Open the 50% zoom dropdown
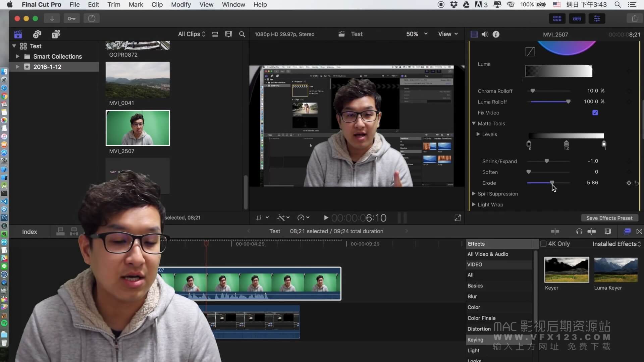The image size is (644, 362). click(x=417, y=34)
